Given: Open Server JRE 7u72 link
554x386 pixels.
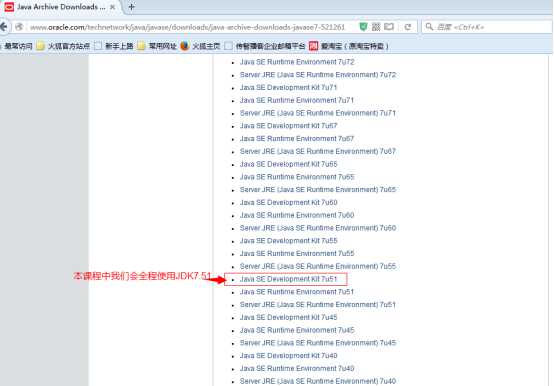Looking at the screenshot, I should click(318, 75).
